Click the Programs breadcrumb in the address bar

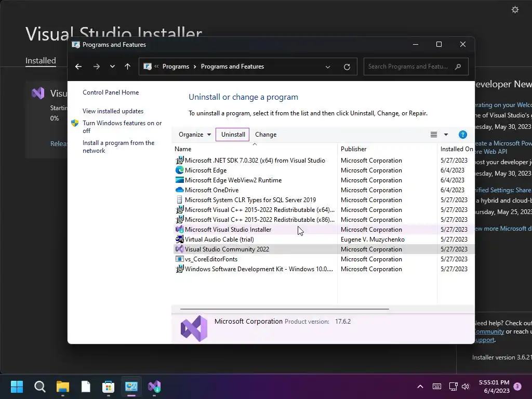tap(176, 66)
